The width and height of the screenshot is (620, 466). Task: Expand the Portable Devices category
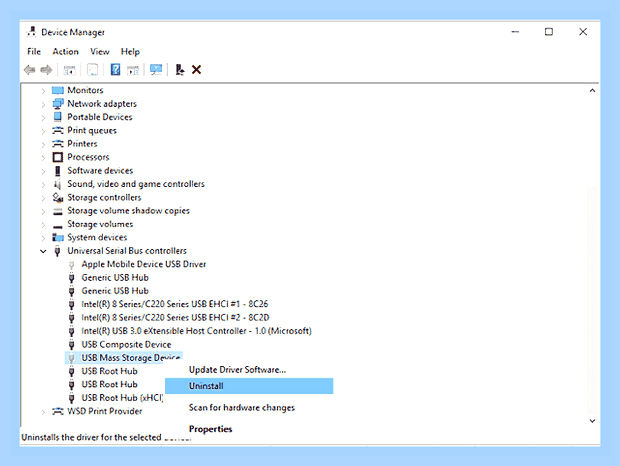pos(43,118)
